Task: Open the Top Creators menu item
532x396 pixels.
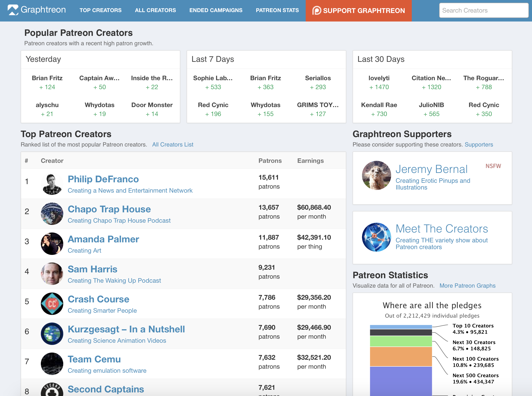Action: pyautogui.click(x=100, y=10)
